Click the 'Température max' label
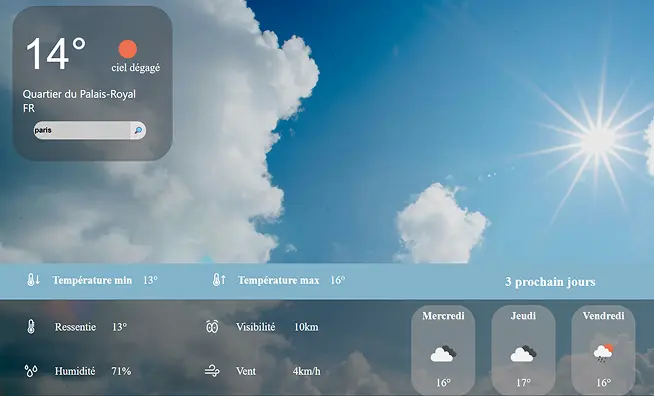This screenshot has height=396, width=654. pos(279,280)
